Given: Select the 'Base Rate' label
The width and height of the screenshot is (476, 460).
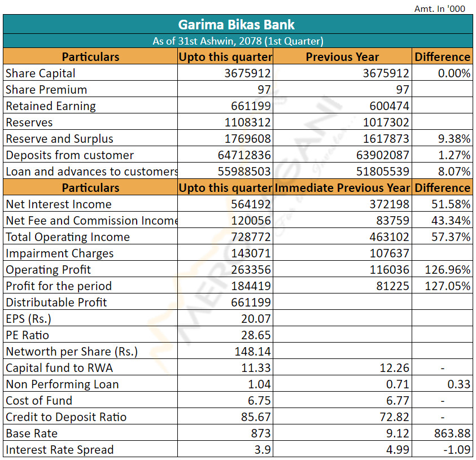Looking at the screenshot, I should pyautogui.click(x=32, y=433).
